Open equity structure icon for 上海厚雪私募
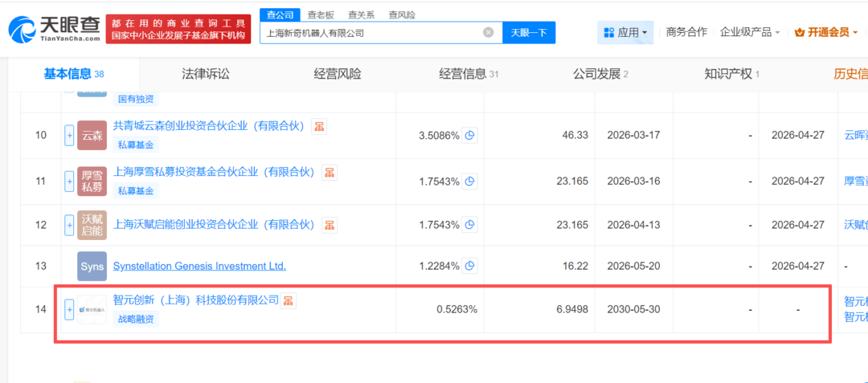 pos(330,173)
